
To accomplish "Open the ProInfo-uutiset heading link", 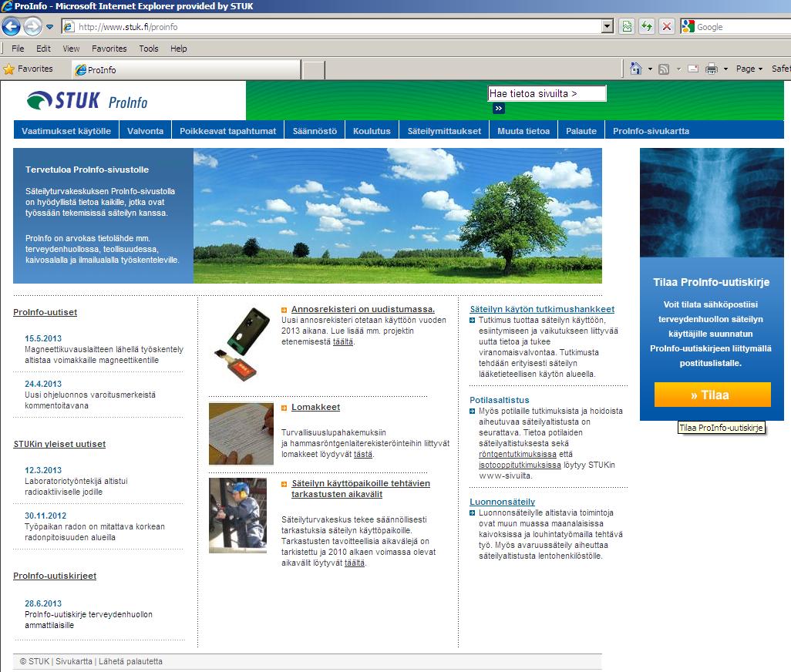I will (45, 312).
